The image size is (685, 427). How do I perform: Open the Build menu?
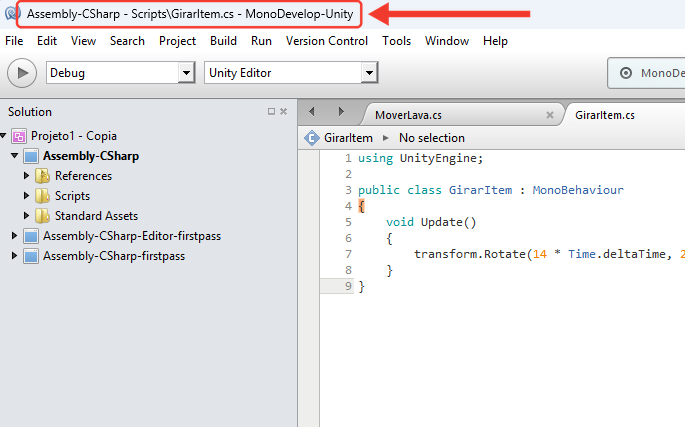[x=223, y=41]
